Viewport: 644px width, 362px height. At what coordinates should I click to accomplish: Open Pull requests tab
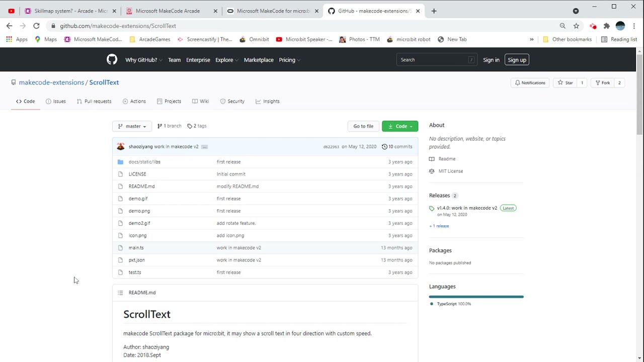pyautogui.click(x=94, y=101)
